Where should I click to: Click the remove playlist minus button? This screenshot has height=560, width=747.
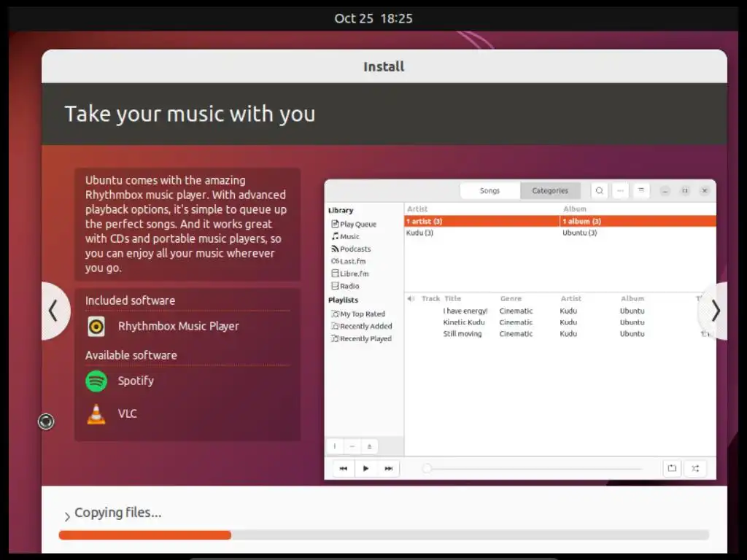(352, 447)
